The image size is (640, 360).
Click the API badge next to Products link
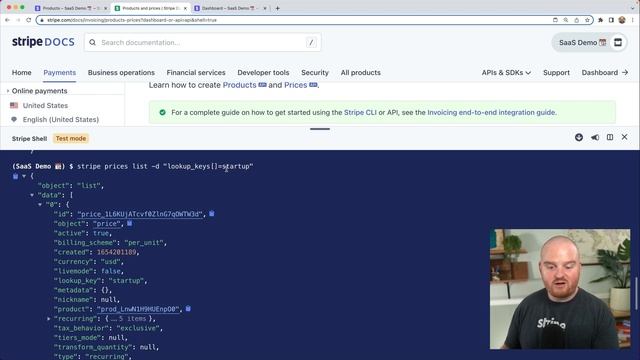pyautogui.click(x=262, y=85)
